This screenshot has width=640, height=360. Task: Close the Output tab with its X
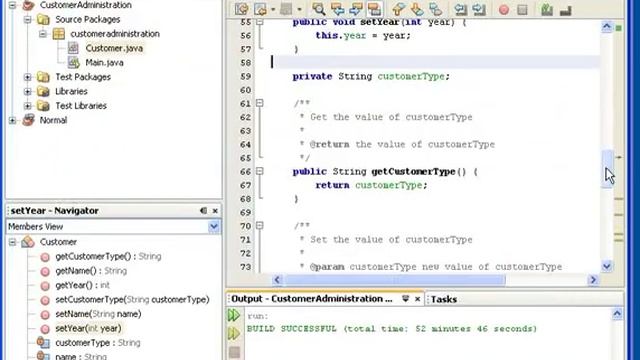pyautogui.click(x=418, y=299)
